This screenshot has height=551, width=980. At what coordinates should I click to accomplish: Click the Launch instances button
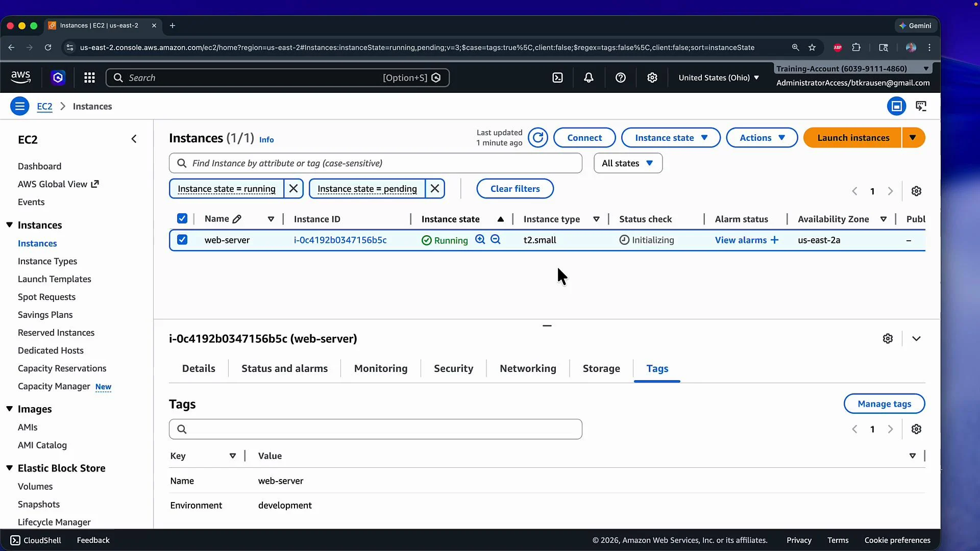point(853,138)
